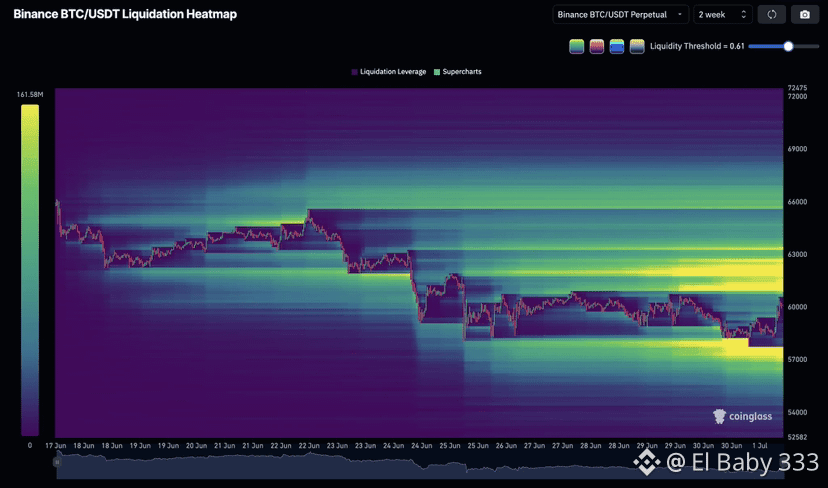Click the Liquidity Threshold slider handle

tap(788, 46)
